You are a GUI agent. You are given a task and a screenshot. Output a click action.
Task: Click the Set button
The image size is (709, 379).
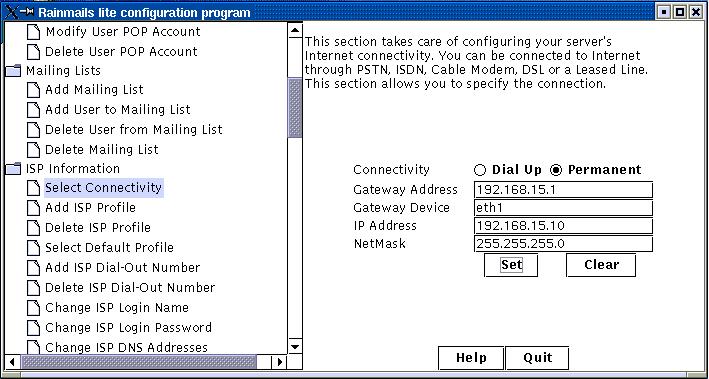[511, 265]
